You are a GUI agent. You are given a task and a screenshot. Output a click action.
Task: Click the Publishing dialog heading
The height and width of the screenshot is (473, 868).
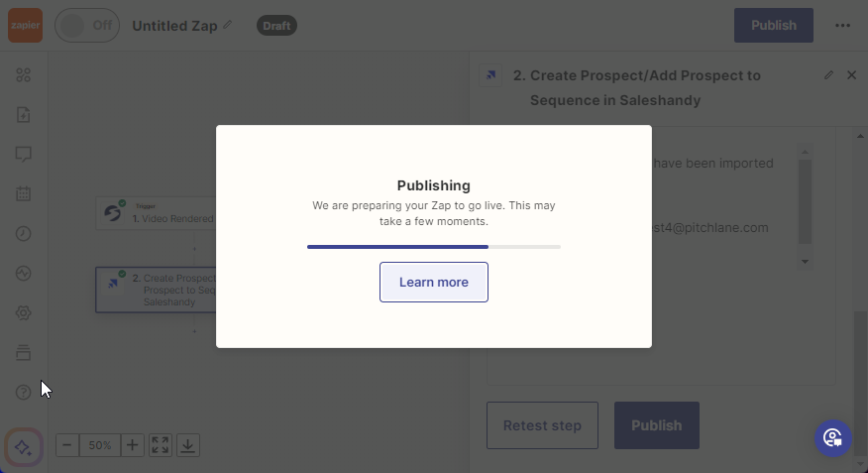coord(434,185)
